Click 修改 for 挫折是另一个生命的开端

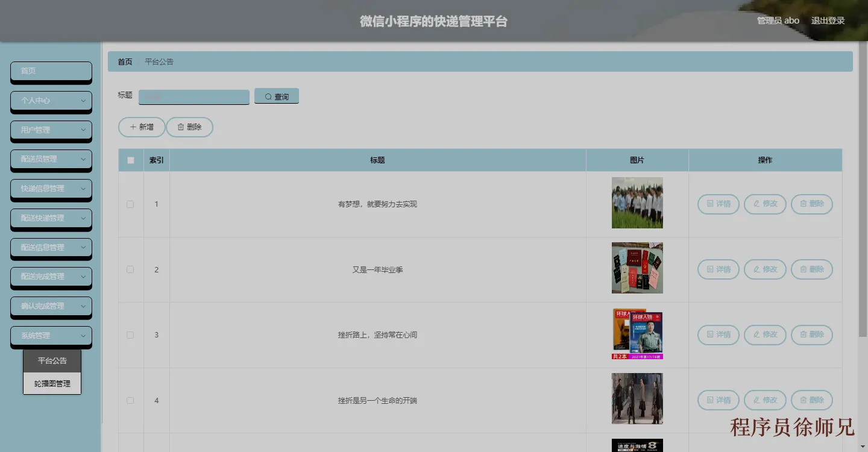[x=765, y=400]
